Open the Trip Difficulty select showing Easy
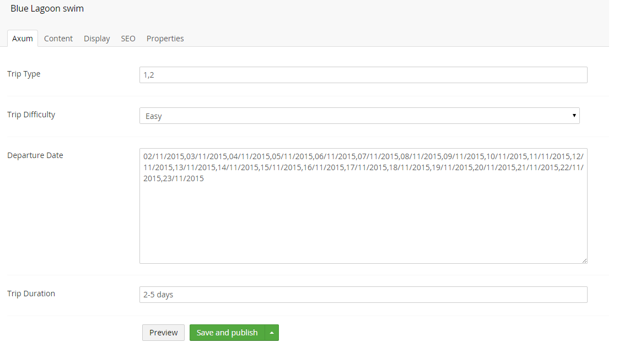 tap(359, 116)
